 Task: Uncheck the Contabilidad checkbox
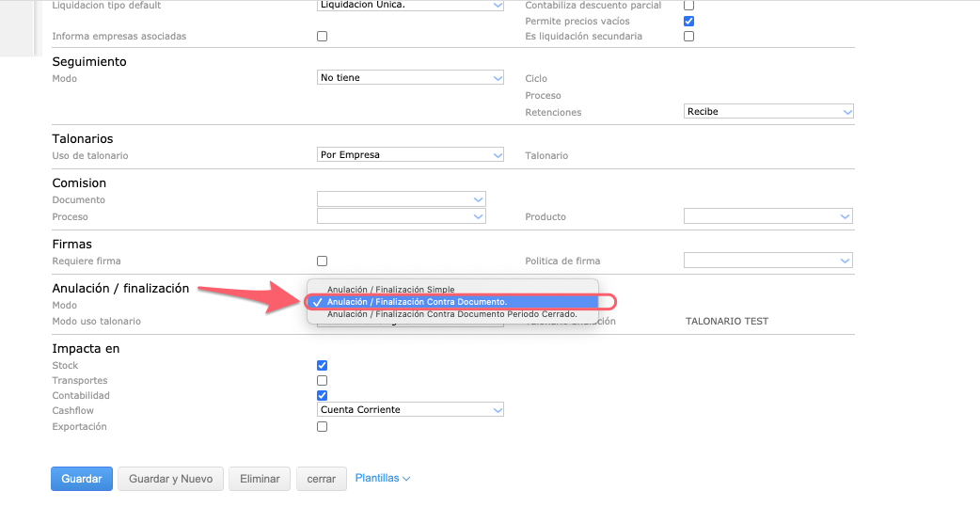(x=323, y=396)
